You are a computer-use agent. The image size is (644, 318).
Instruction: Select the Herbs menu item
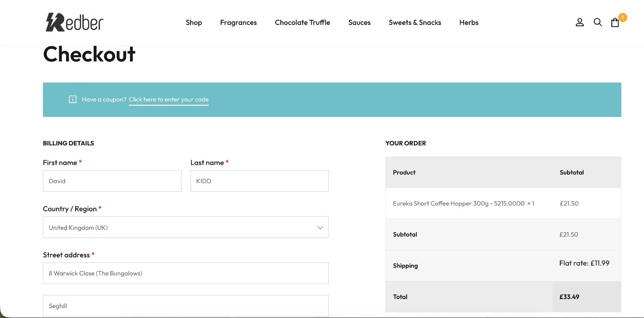tap(468, 22)
